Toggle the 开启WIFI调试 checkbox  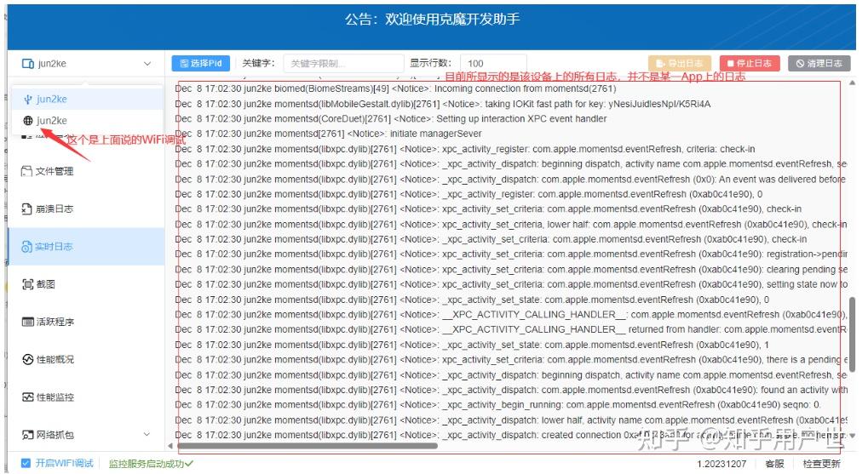point(26,463)
